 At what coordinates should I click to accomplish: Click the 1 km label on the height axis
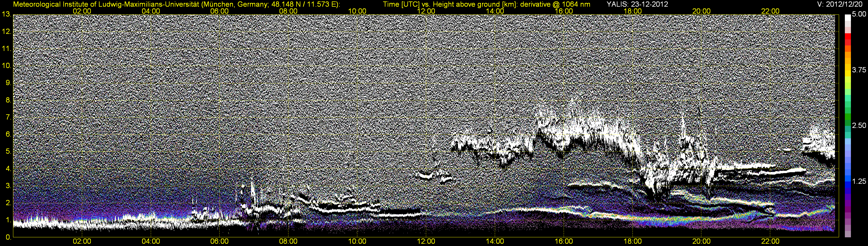(8, 221)
